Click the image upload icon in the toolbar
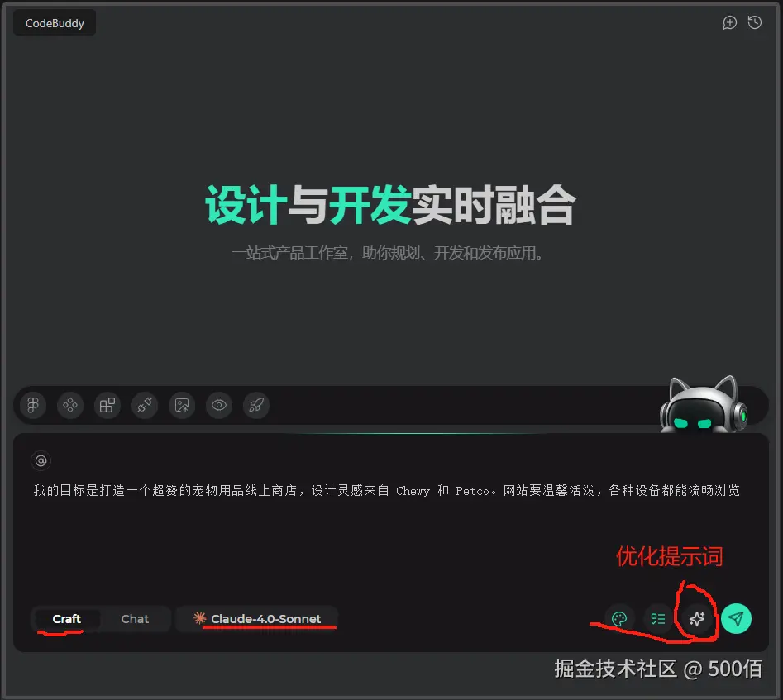Viewport: 783px width, 700px height. (x=181, y=405)
